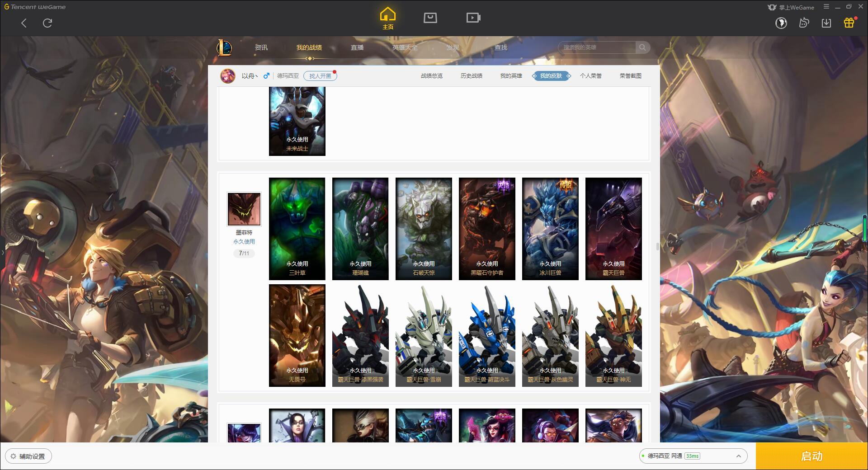Go back with the back arrow
Image resolution: width=868 pixels, height=470 pixels.
coord(24,23)
